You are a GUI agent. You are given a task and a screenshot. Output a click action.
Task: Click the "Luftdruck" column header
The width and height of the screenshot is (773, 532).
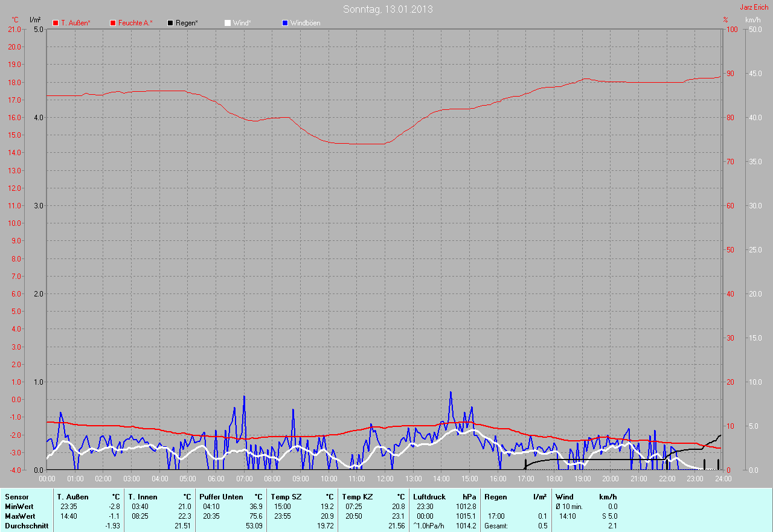(429, 497)
